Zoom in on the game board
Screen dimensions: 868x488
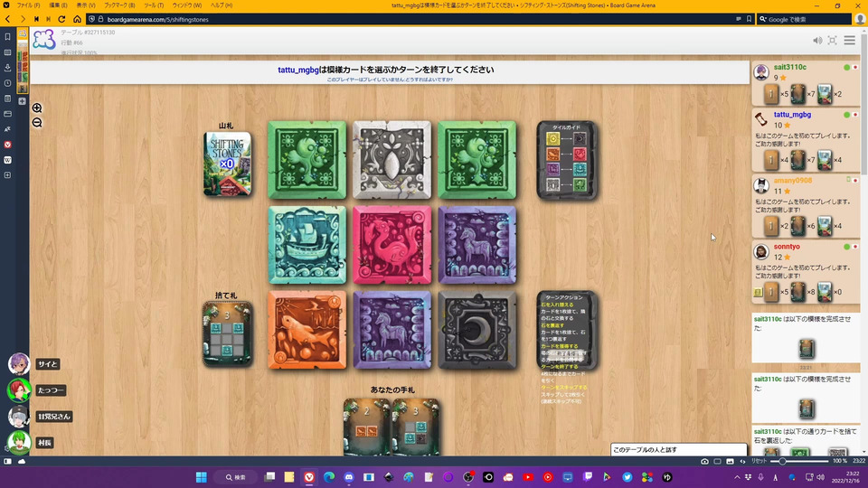coord(37,108)
